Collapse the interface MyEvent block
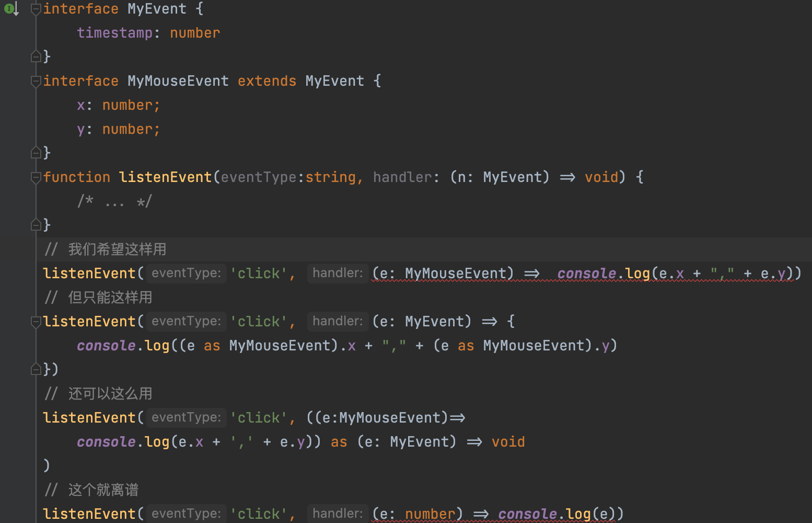The width and height of the screenshot is (812, 523). pos(36,9)
